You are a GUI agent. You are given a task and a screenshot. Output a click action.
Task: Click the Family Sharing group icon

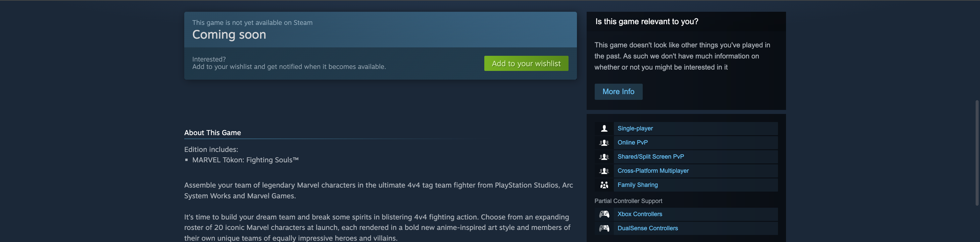point(604,185)
